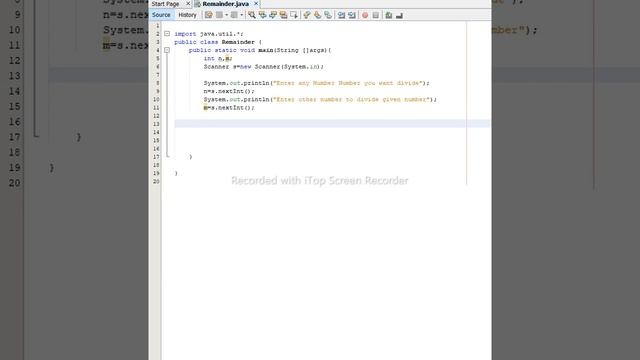Open the Back history dropdown arrow
Image resolution: width=640 pixels, height=360 pixels.
pyautogui.click(x=227, y=15)
